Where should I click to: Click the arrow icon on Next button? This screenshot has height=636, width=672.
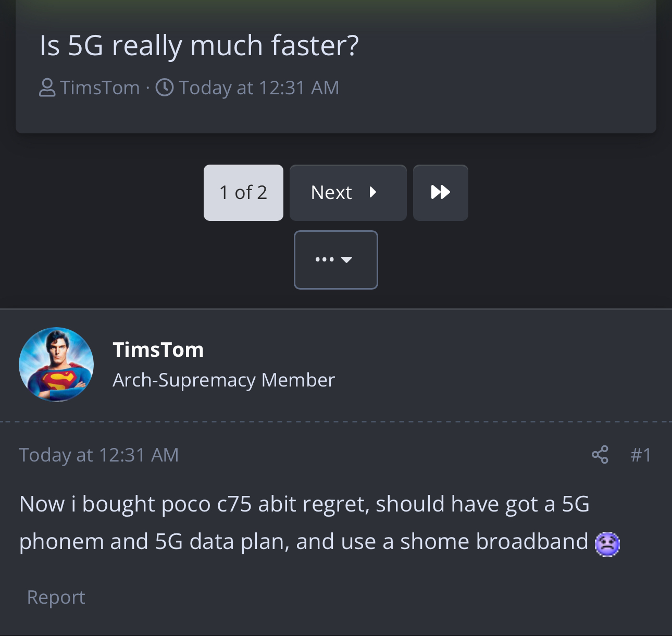[372, 193]
